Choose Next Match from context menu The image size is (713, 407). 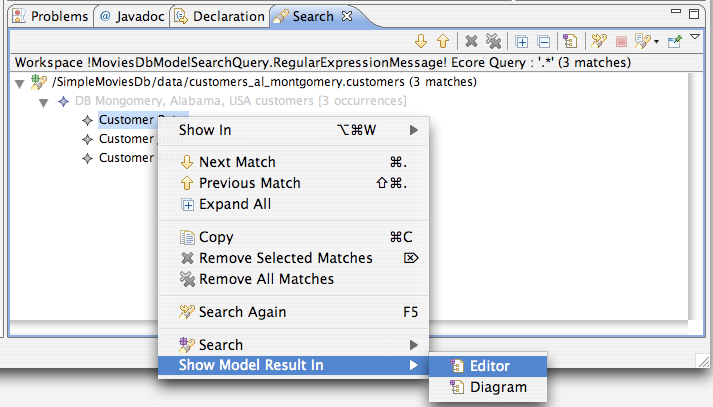(x=293, y=162)
